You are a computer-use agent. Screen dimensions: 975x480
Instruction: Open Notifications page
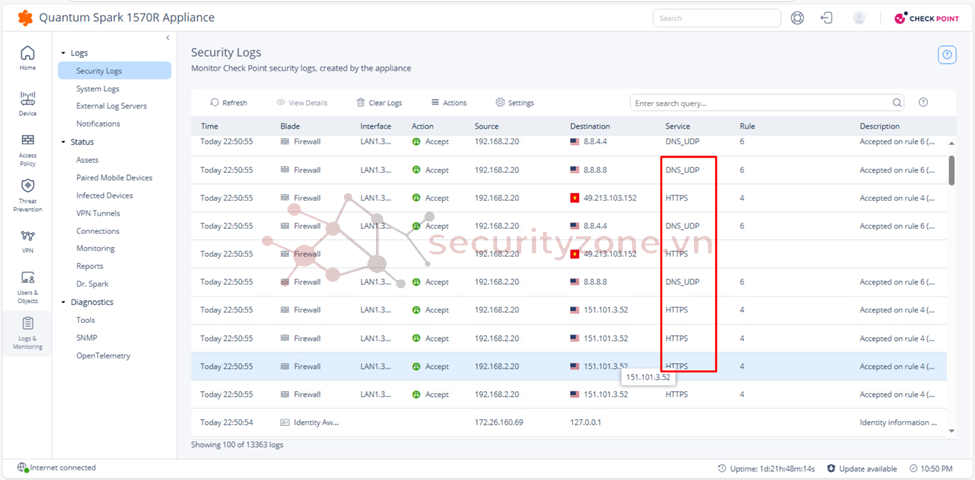point(98,123)
